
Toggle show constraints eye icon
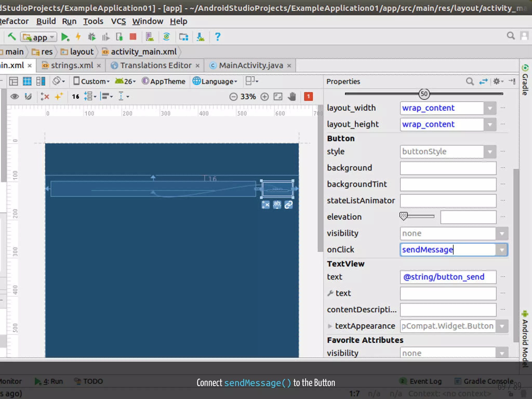[15, 97]
